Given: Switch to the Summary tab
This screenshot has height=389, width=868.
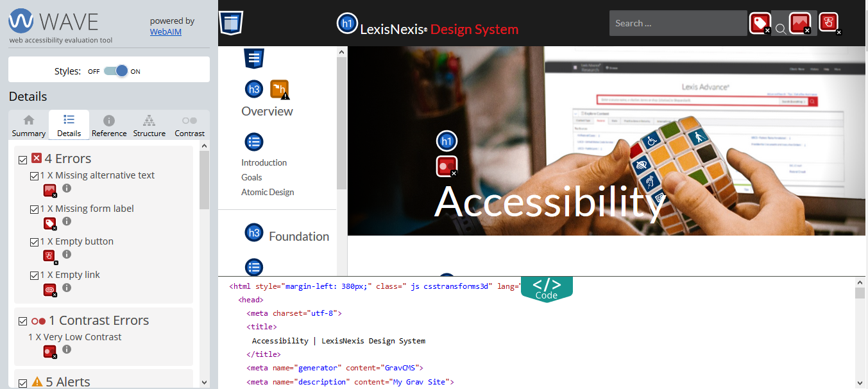Looking at the screenshot, I should pos(29,126).
